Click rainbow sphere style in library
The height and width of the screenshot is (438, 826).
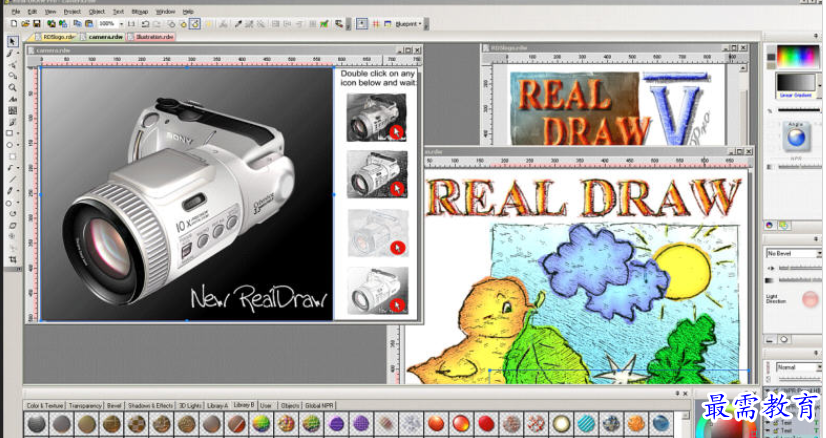click(261, 423)
